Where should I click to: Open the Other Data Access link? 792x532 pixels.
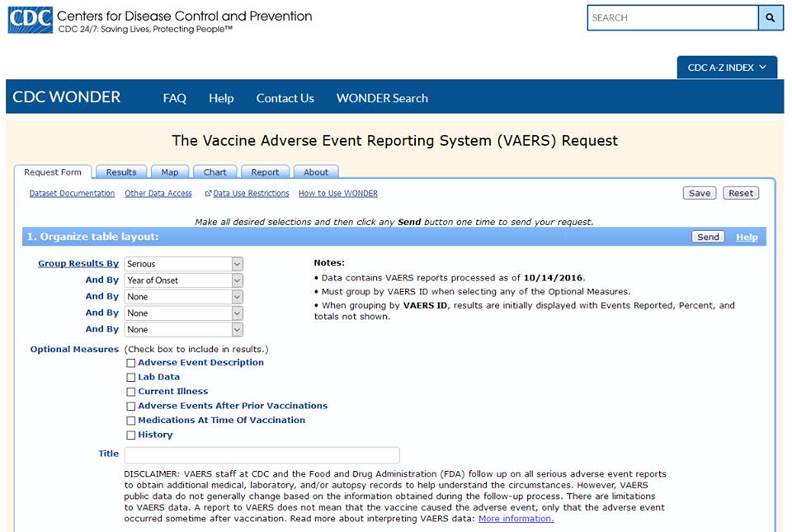[158, 193]
